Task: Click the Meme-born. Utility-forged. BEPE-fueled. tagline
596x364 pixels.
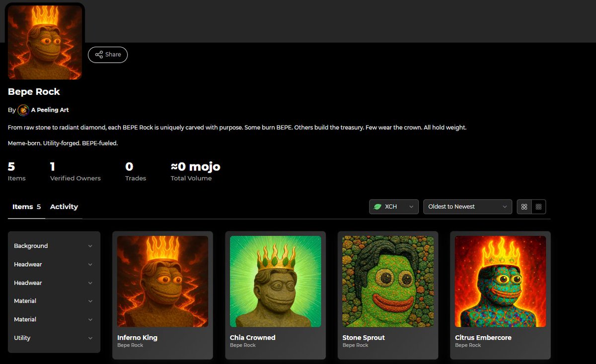Action: click(x=63, y=143)
